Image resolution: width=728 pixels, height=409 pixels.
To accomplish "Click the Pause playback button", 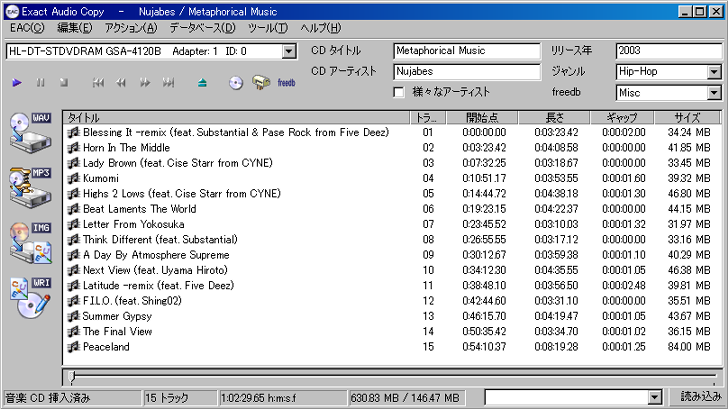I will point(40,83).
